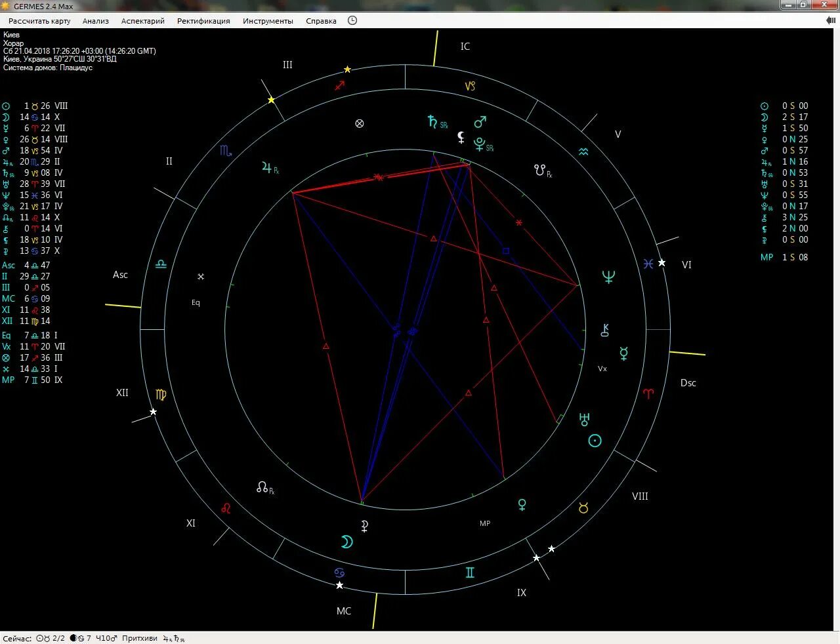Viewport: 840px width, 644px height.
Task: Select the Lilith glyph near Saturn
Action: 461,137
